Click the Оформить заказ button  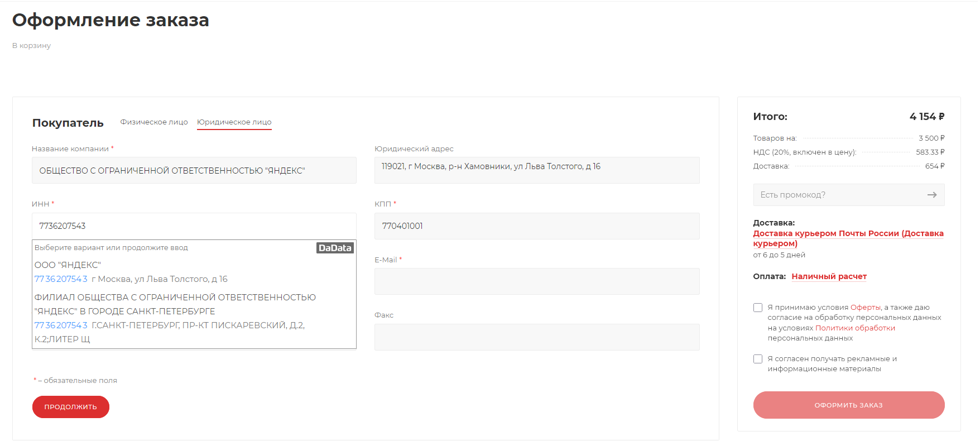coord(848,405)
